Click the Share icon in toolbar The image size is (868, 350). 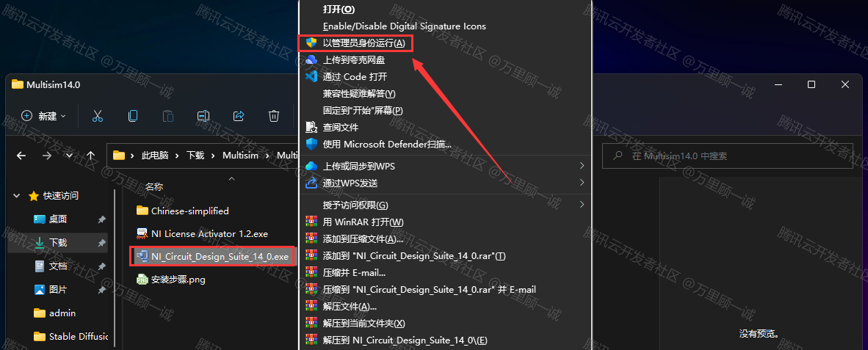(x=239, y=115)
